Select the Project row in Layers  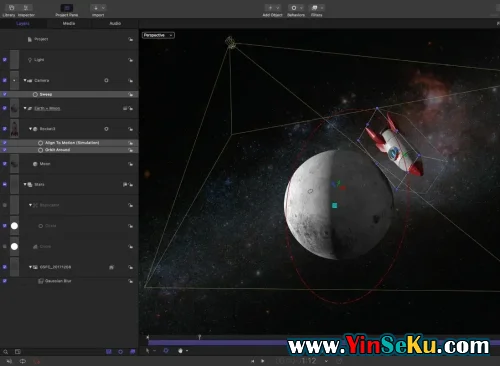tap(69, 39)
